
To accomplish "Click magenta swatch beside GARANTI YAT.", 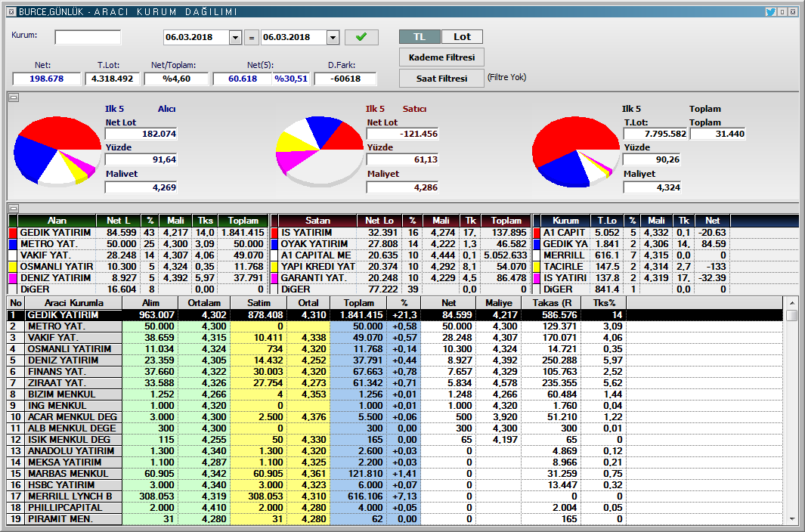I will 274,278.
